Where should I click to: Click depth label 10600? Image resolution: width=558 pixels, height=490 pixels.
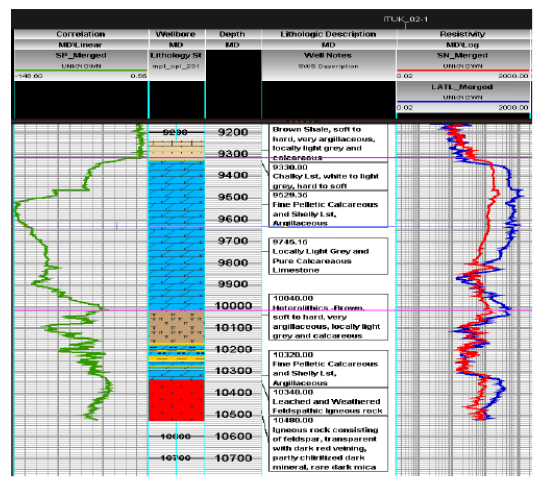(233, 436)
